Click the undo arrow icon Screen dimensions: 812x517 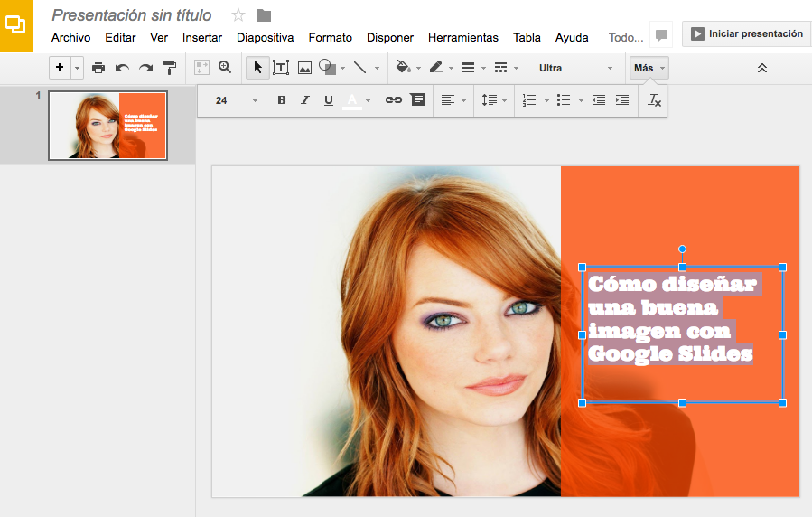(x=122, y=68)
